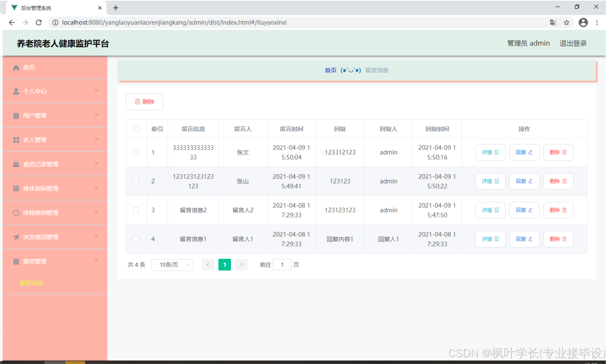Go forward using browser forward arrow
Image resolution: width=607 pixels, height=364 pixels.
[25, 22]
